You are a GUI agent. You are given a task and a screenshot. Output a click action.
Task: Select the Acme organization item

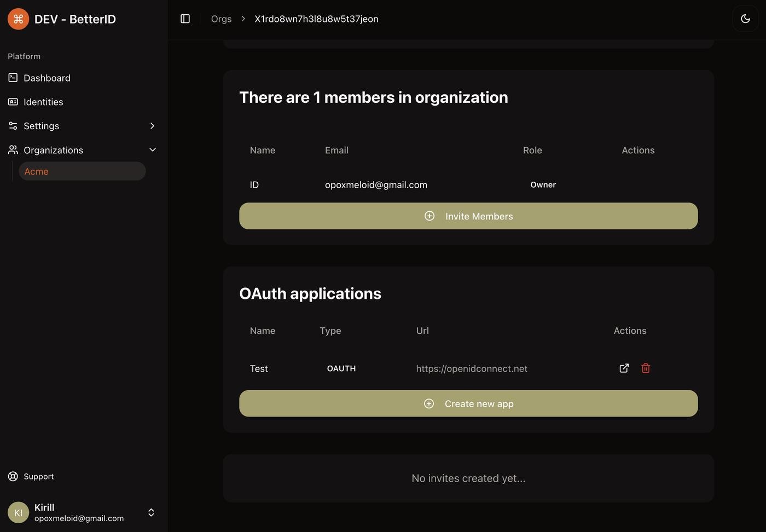[82, 171]
